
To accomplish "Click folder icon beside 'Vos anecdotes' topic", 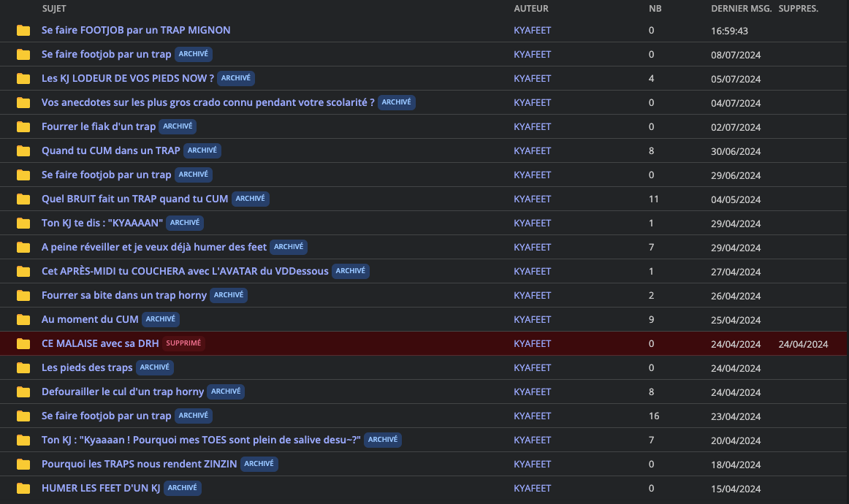I will pyautogui.click(x=23, y=102).
